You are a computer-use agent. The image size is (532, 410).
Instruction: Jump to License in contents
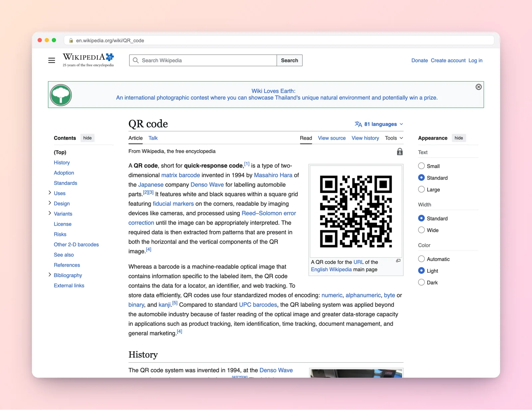click(x=63, y=224)
